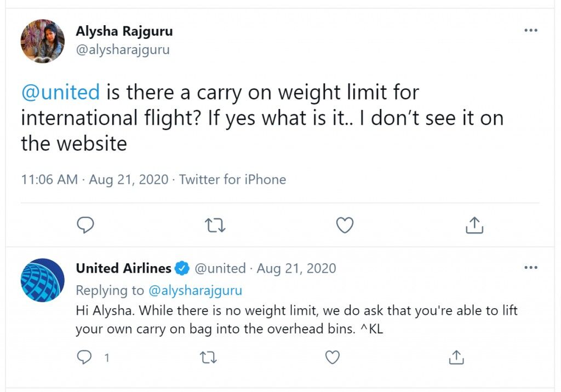
Task: Retweet United Airlines' reply
Action: (208, 358)
